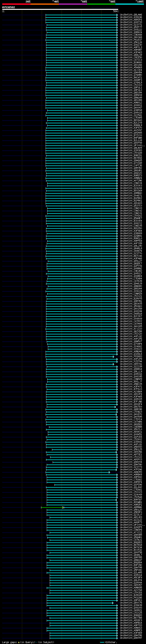Viewport: 146px width, 644px height.
Task: Click the UniRef100_Q8GTE0 label
Action: pos(131,407)
